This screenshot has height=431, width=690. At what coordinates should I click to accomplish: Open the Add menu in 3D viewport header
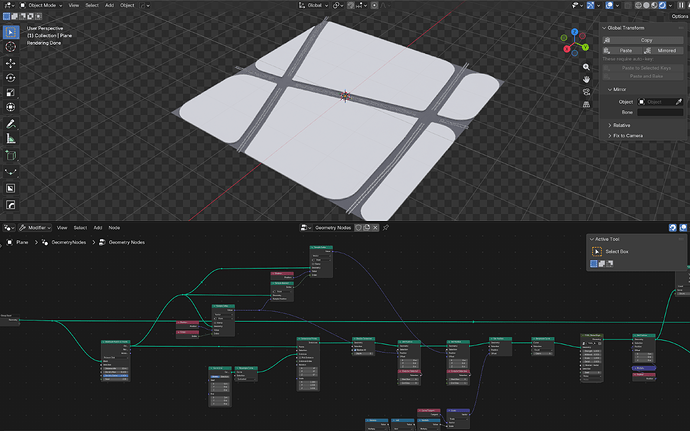coord(110,5)
